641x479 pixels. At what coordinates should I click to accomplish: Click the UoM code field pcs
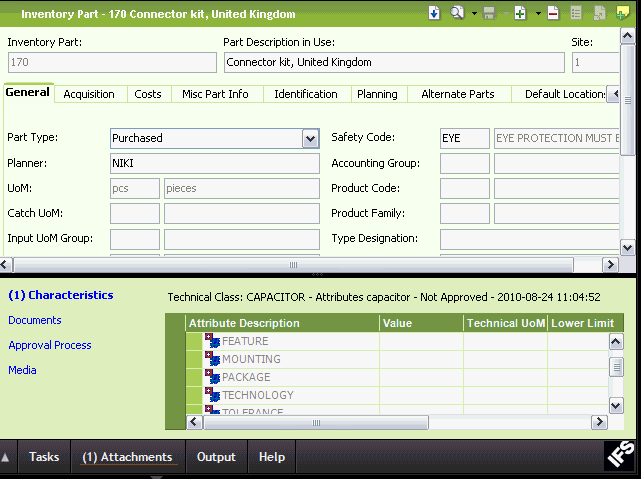134,188
